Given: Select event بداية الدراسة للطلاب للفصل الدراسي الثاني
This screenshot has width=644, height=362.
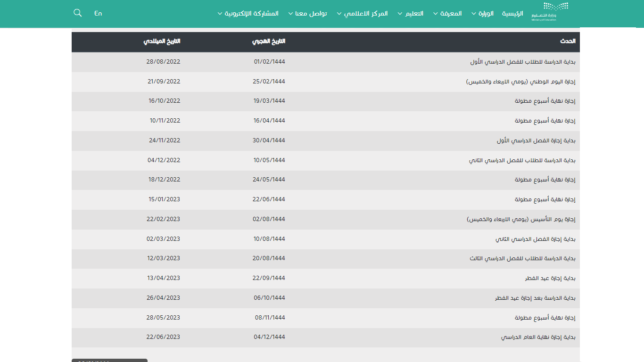Looking at the screenshot, I should click(x=522, y=160).
